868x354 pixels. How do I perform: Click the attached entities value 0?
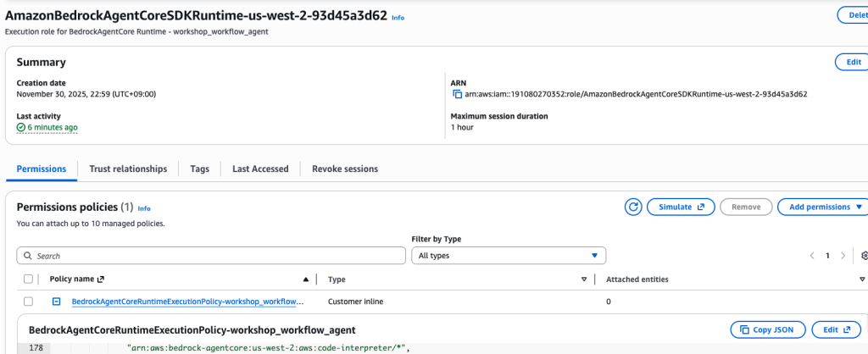coord(609,302)
